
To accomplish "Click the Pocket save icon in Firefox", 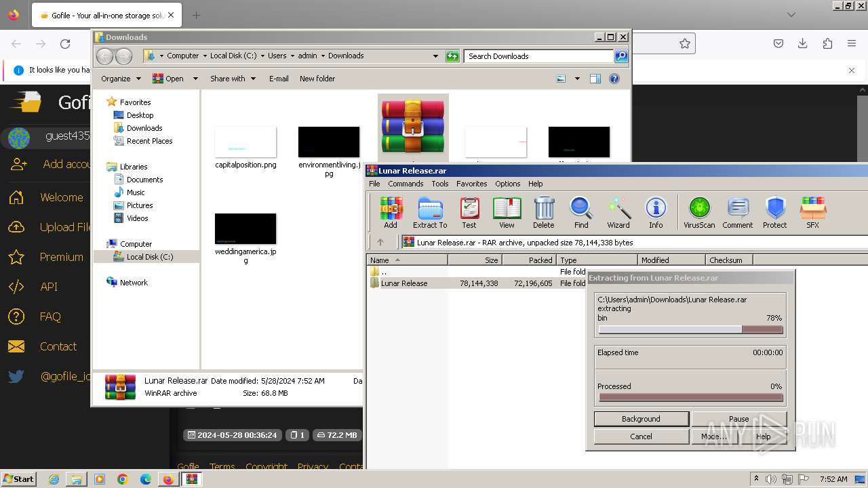I will (778, 44).
